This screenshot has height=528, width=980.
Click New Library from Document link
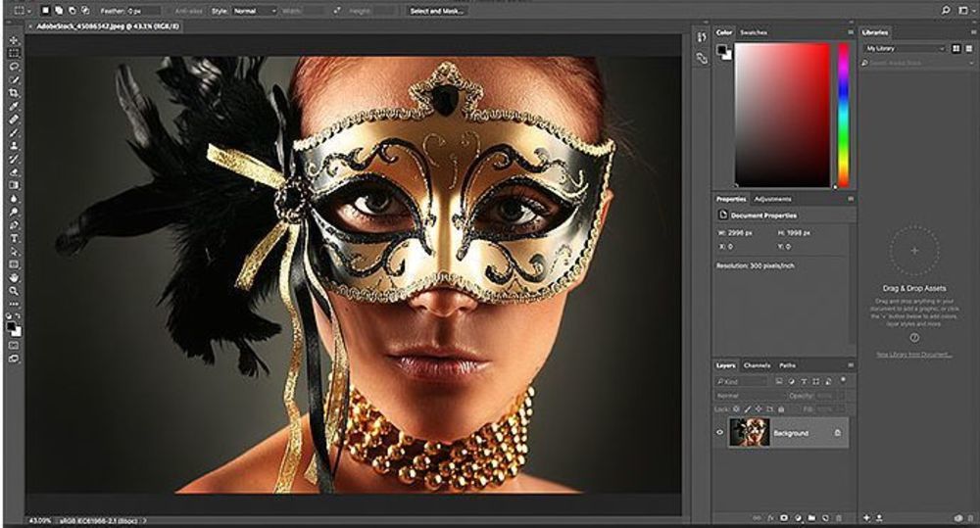(913, 355)
